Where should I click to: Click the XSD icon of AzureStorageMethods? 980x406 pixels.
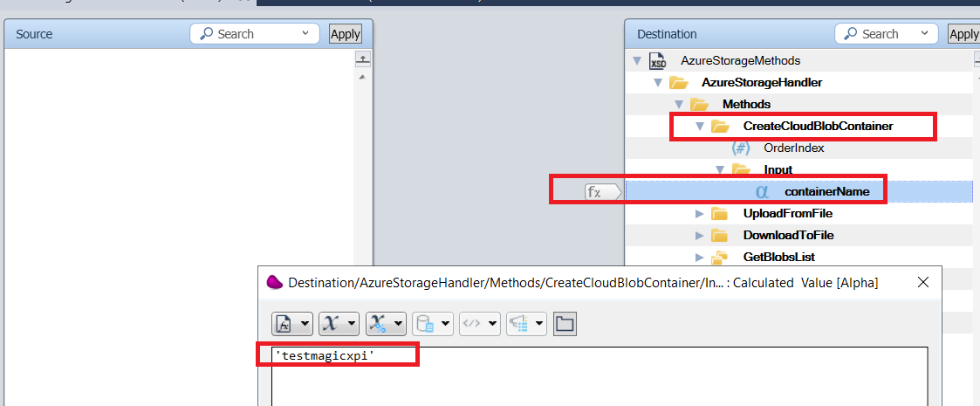[x=658, y=61]
